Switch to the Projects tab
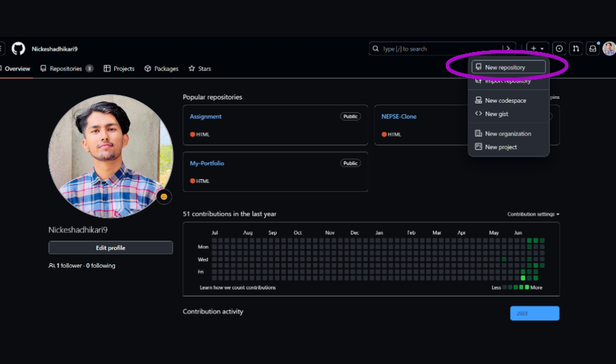Image resolution: width=616 pixels, height=364 pixels. [119, 69]
